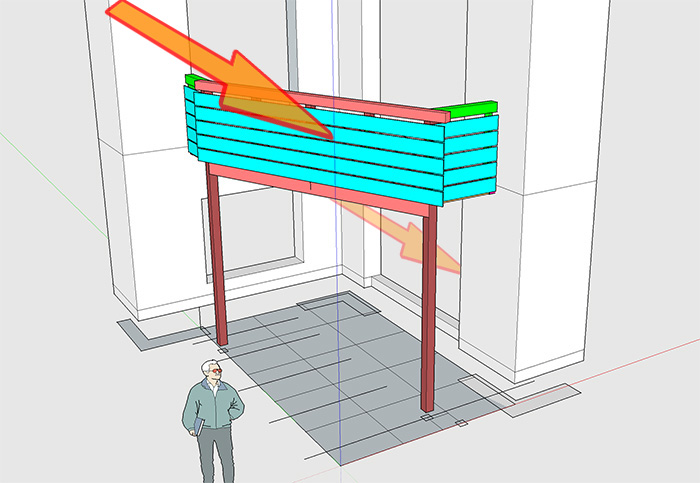
Task: Click the right-side cyan slat panel
Action: point(472,155)
